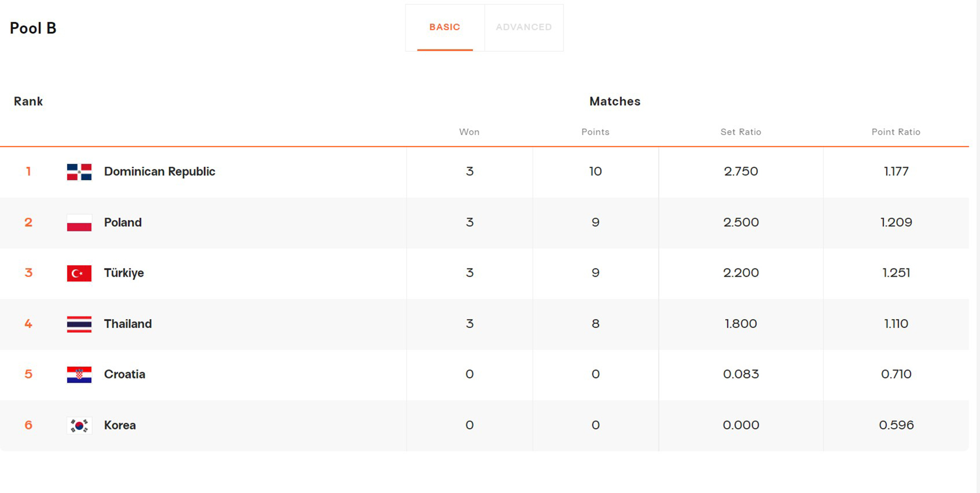This screenshot has height=493, width=980.
Task: Click the Poland flag icon
Action: click(x=79, y=223)
